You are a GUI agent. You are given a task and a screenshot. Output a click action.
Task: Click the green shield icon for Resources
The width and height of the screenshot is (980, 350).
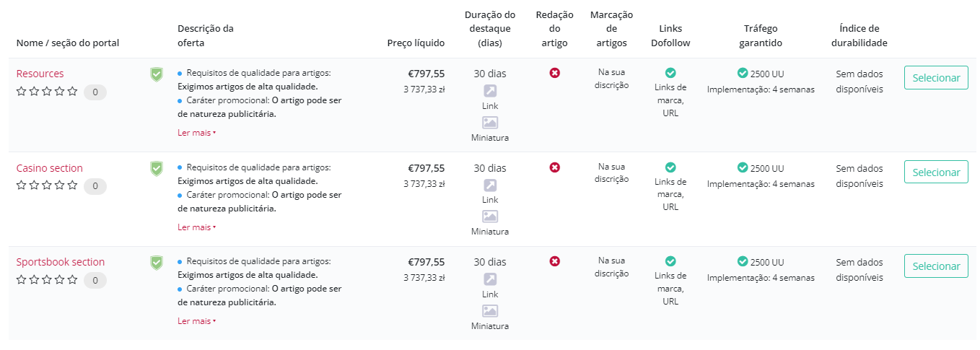156,74
